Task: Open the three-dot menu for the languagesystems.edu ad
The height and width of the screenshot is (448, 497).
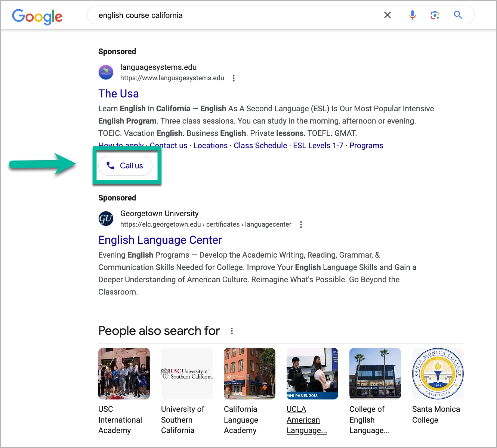Action: (x=234, y=78)
